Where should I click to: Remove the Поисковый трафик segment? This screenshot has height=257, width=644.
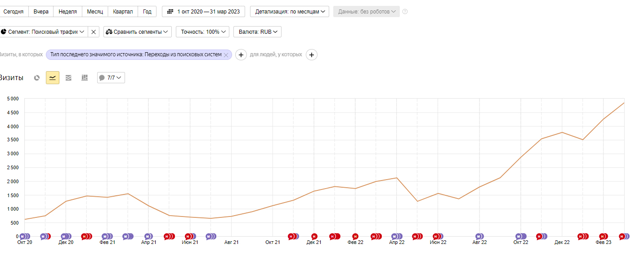[93, 32]
